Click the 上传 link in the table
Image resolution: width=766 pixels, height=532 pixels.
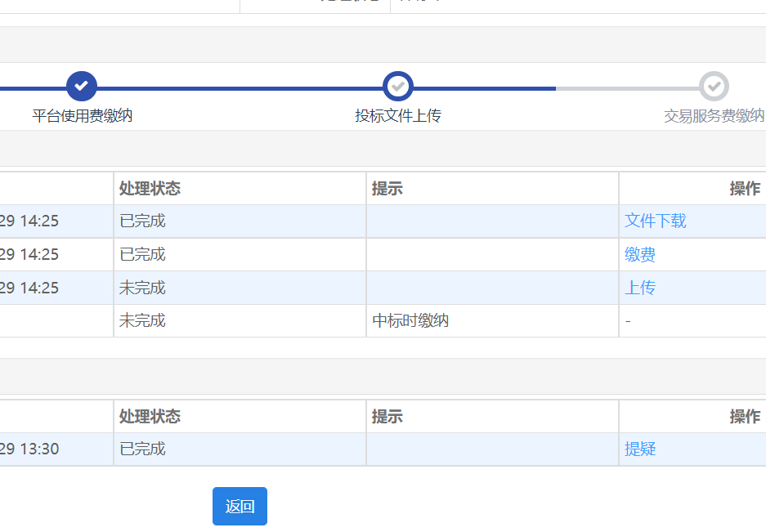click(640, 288)
